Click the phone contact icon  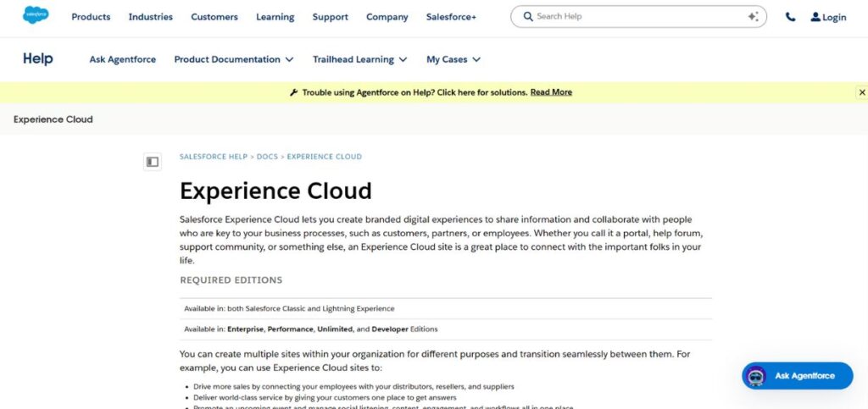791,17
